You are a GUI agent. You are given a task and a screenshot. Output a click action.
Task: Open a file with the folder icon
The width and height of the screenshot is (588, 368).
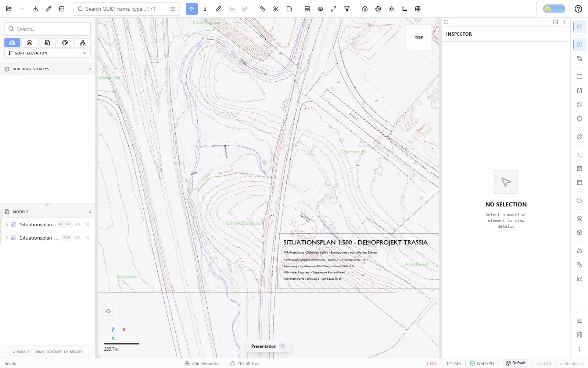point(9,9)
